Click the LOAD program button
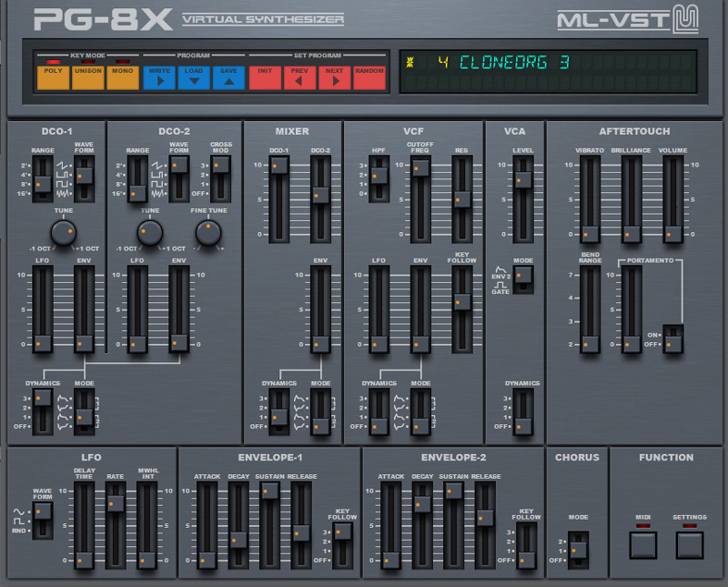This screenshot has width=728, height=587. tap(194, 77)
